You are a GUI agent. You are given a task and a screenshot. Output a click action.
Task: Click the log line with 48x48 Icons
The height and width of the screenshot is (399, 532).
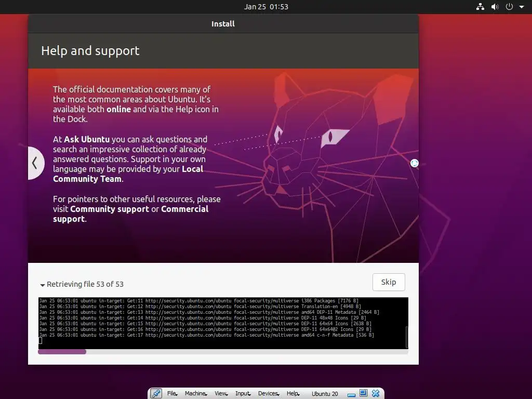pyautogui.click(x=203, y=318)
